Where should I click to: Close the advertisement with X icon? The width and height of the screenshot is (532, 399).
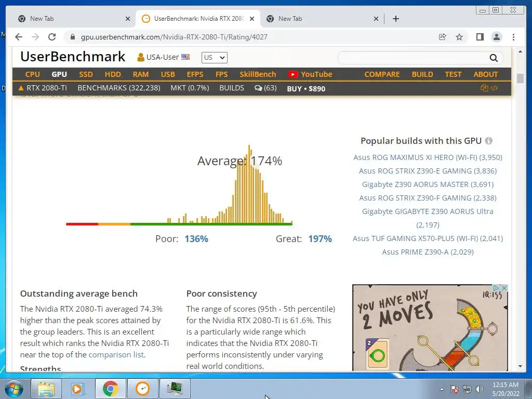(504, 288)
